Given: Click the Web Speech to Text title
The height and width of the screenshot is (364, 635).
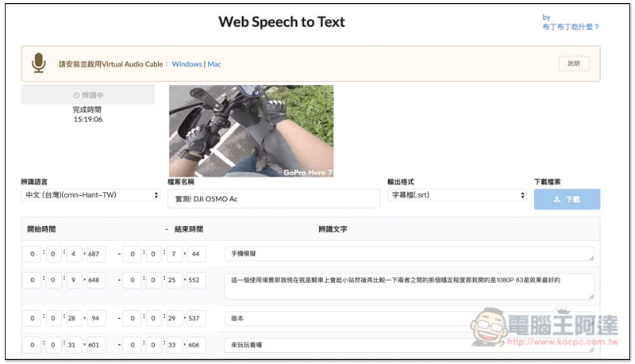Looking at the screenshot, I should [x=282, y=22].
